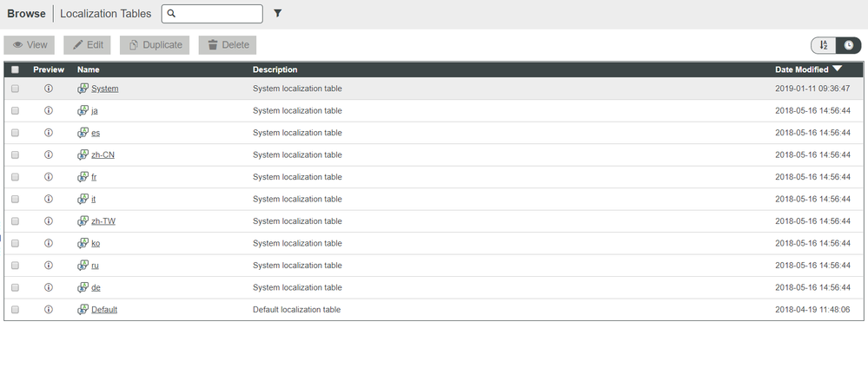The image size is (868, 368).
Task: Show preview info for fr row
Action: pos(49,177)
